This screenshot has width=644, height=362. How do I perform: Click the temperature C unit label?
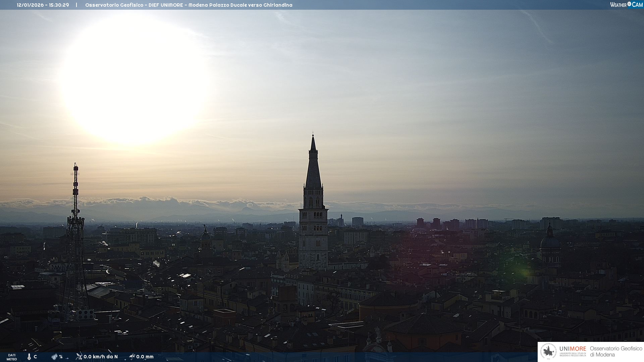35,357
